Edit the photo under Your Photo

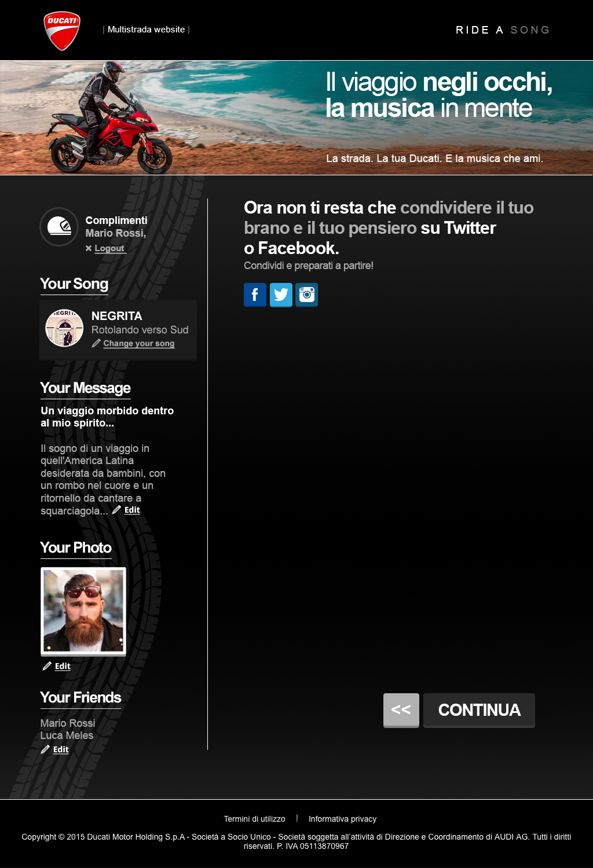click(63, 666)
